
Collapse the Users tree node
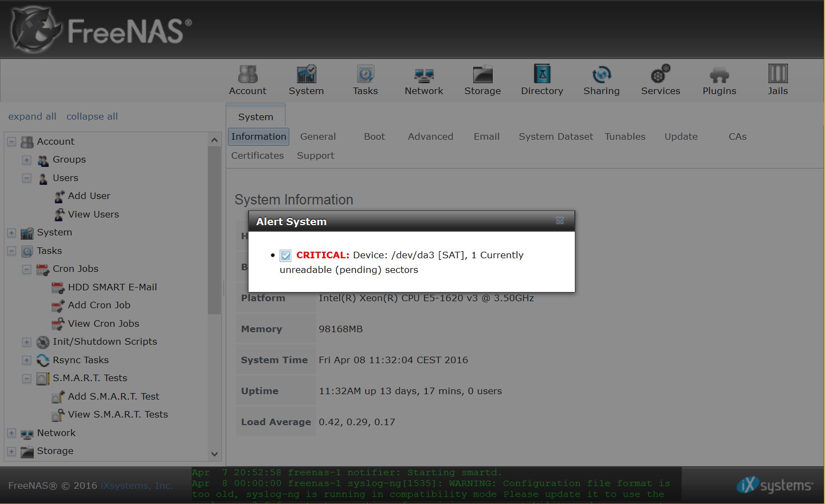[x=27, y=178]
